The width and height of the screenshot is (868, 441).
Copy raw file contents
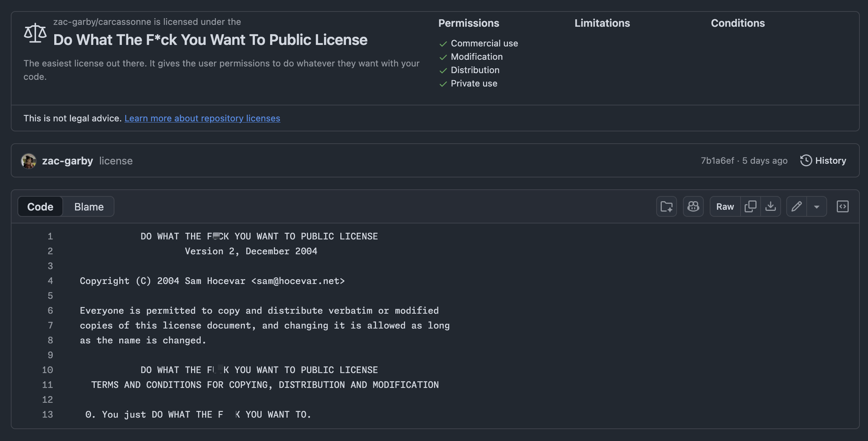(x=751, y=206)
